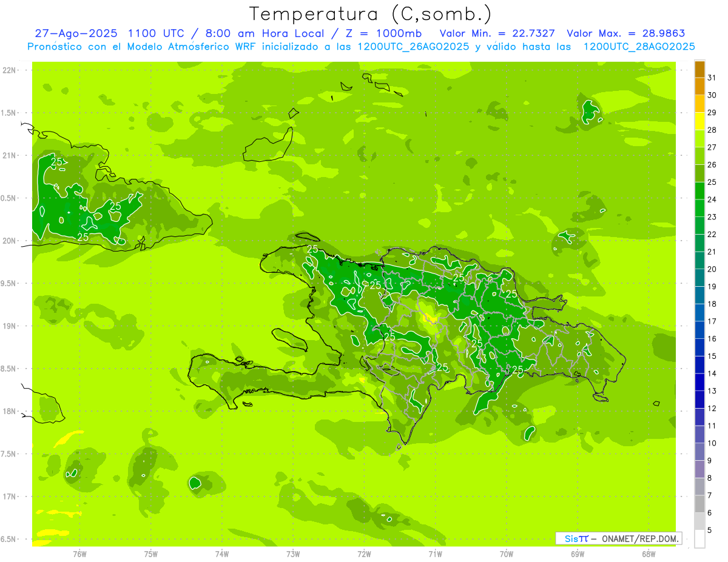The width and height of the screenshot is (728, 562).
Task: Click the 70W longitude label
Action: click(507, 554)
